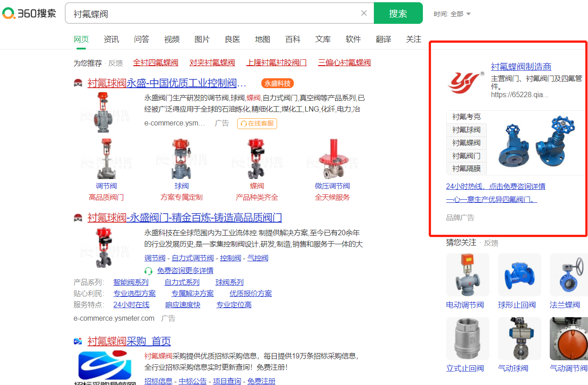Switch to the 良医 tab
Image resolution: width=588 pixels, height=385 pixels.
pyautogui.click(x=233, y=39)
